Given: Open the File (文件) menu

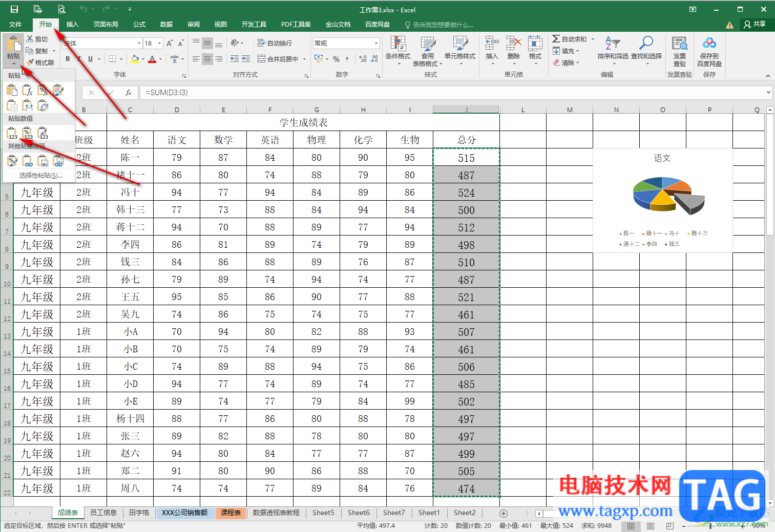Looking at the screenshot, I should [x=15, y=25].
